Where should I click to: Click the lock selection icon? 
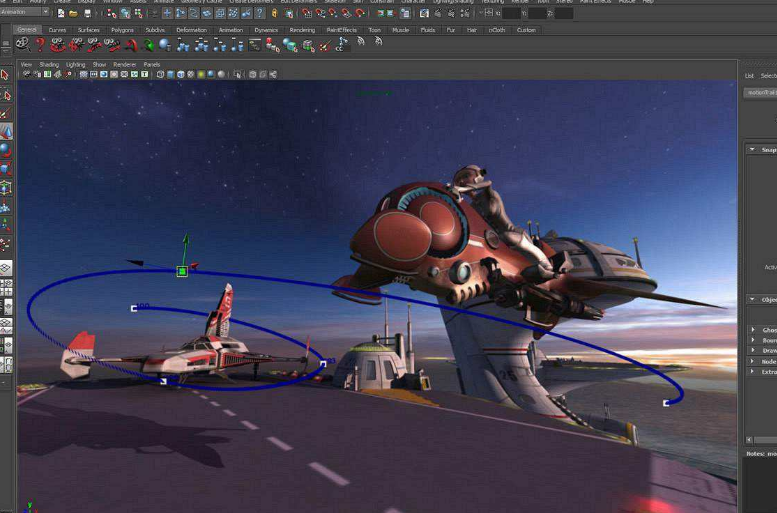pyautogui.click(x=274, y=13)
